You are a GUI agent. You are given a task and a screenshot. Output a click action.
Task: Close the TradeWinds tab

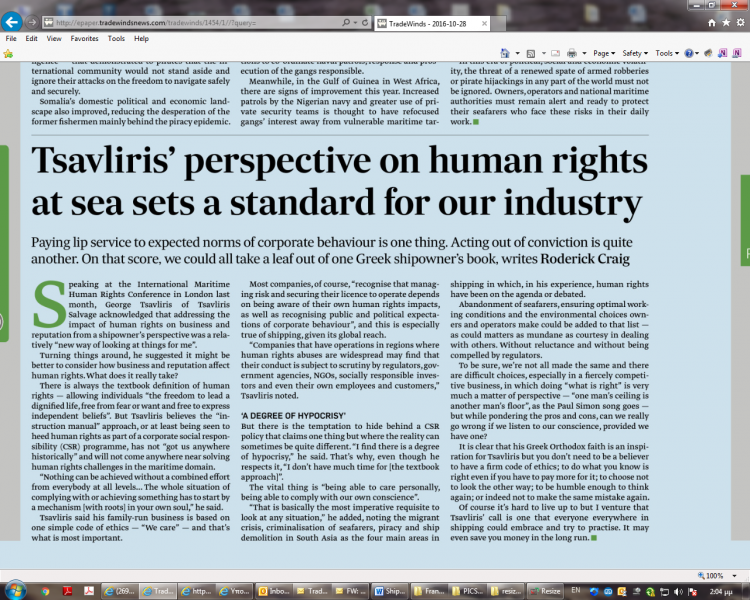tap(483, 20)
